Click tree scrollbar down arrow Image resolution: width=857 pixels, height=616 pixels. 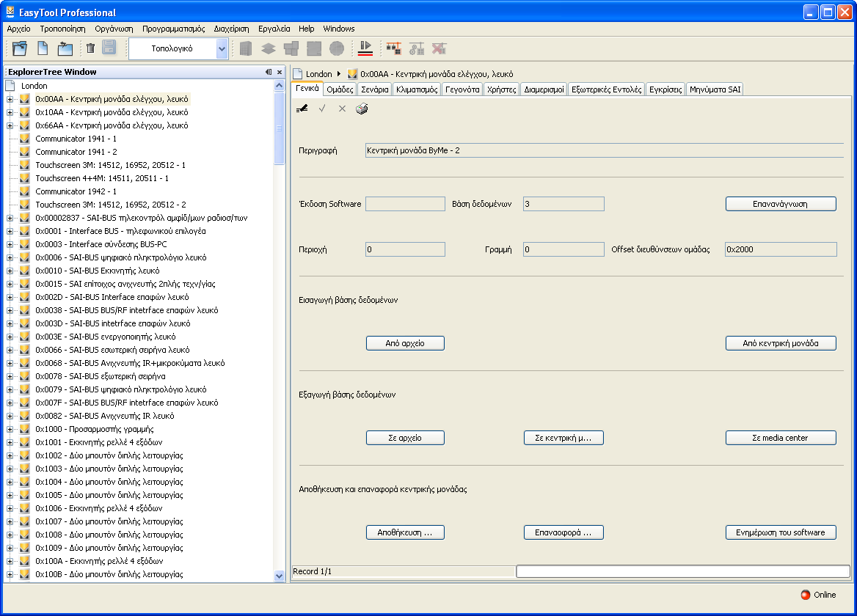280,576
